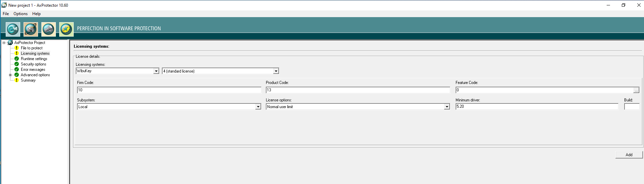Image resolution: width=644 pixels, height=184 pixels.
Task: Click the AxProtector Project globe icon
Action: point(10,43)
